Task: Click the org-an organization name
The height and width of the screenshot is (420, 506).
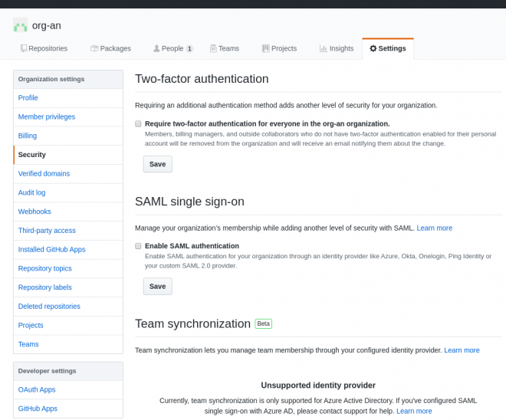Action: 47,25
